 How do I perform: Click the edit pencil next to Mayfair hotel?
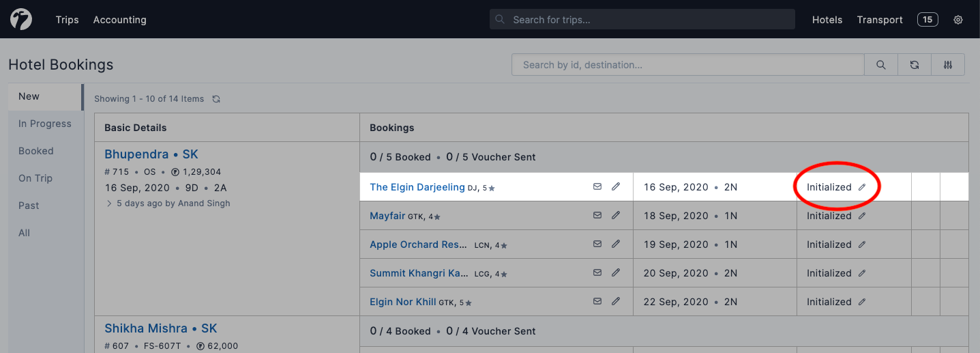616,215
